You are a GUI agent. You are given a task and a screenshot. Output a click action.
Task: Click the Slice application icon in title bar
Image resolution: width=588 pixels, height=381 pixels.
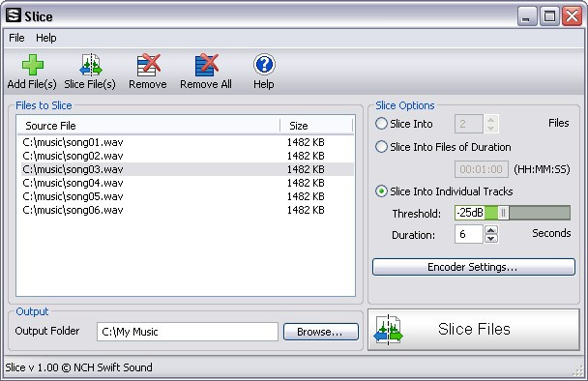(14, 15)
